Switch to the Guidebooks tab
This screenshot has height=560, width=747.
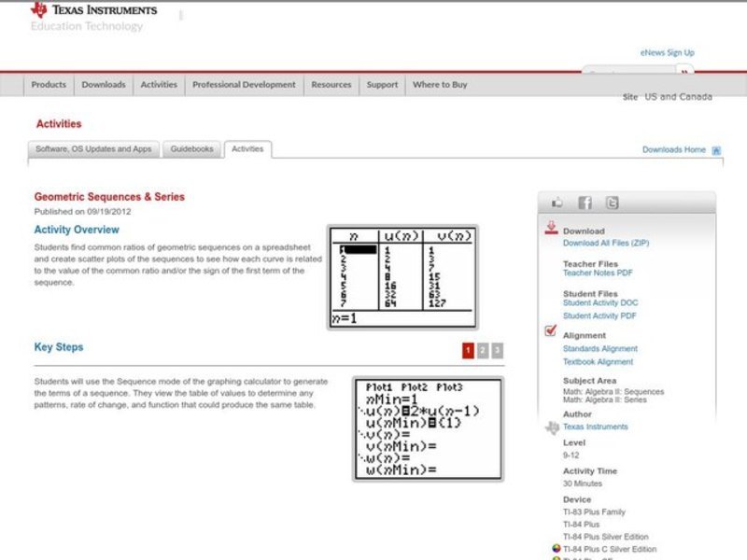[191, 148]
